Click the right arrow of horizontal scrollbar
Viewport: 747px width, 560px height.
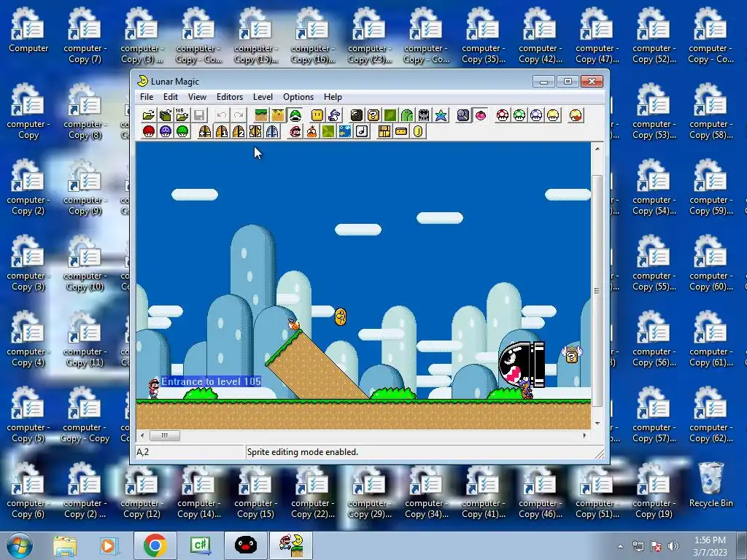pyautogui.click(x=585, y=435)
